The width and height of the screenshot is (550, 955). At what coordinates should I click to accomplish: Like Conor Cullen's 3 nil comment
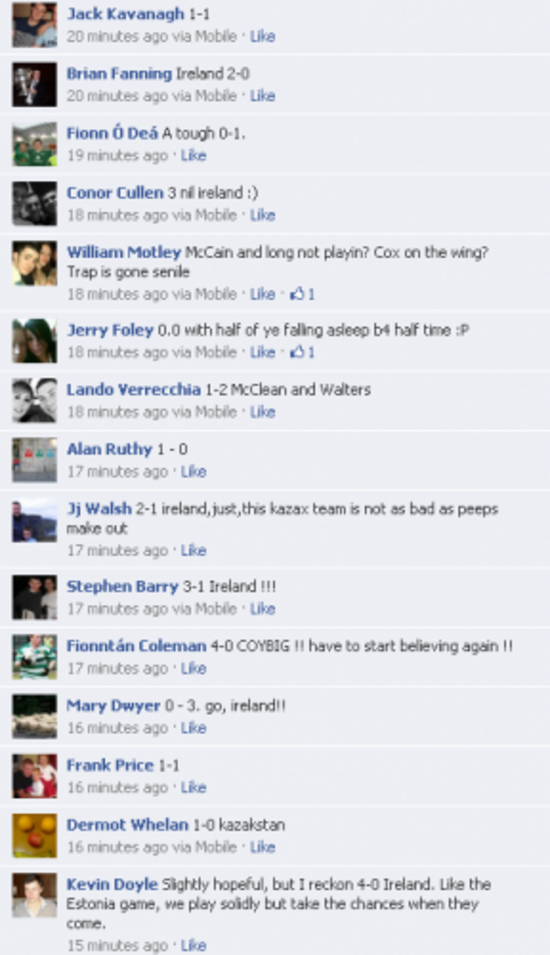[x=263, y=215]
